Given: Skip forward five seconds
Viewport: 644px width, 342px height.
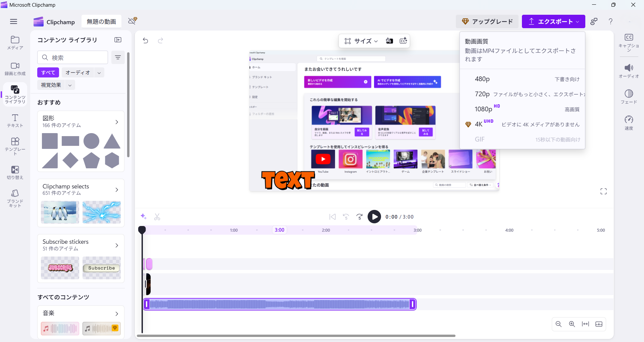Looking at the screenshot, I should (360, 217).
